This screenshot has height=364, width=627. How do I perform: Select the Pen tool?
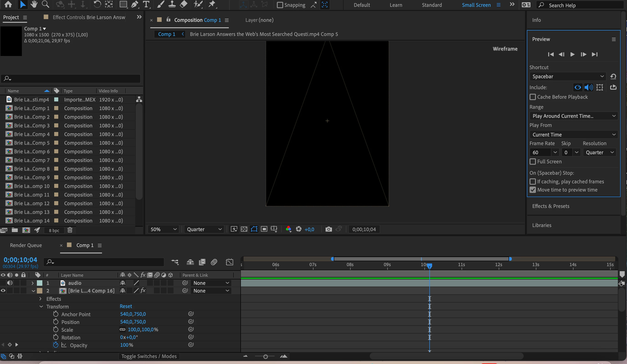[135, 4]
